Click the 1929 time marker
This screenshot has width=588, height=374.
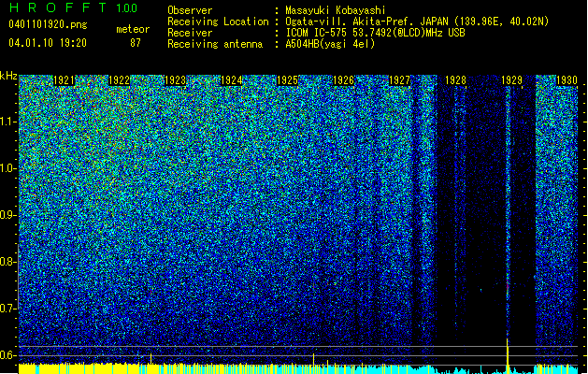pyautogui.click(x=512, y=80)
